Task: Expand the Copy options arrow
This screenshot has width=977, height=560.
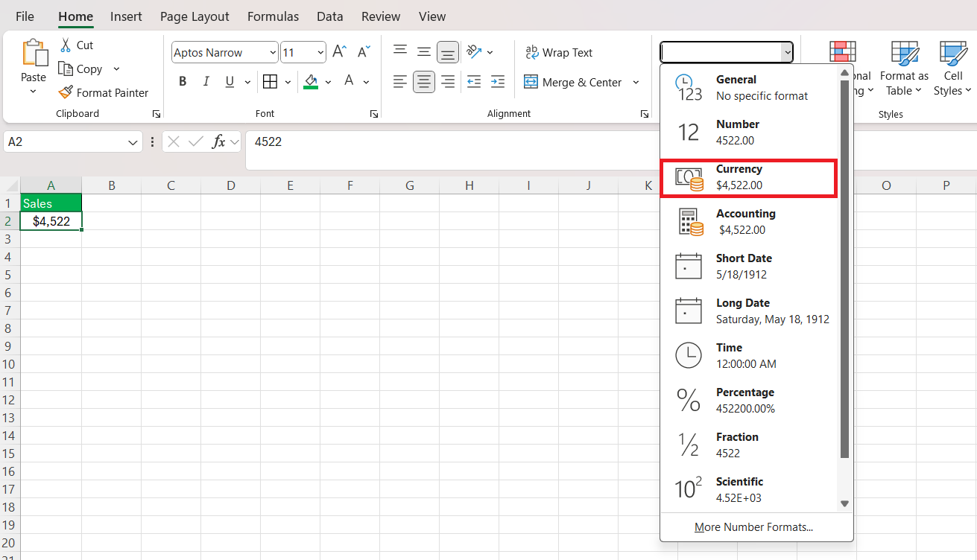Action: 116,69
